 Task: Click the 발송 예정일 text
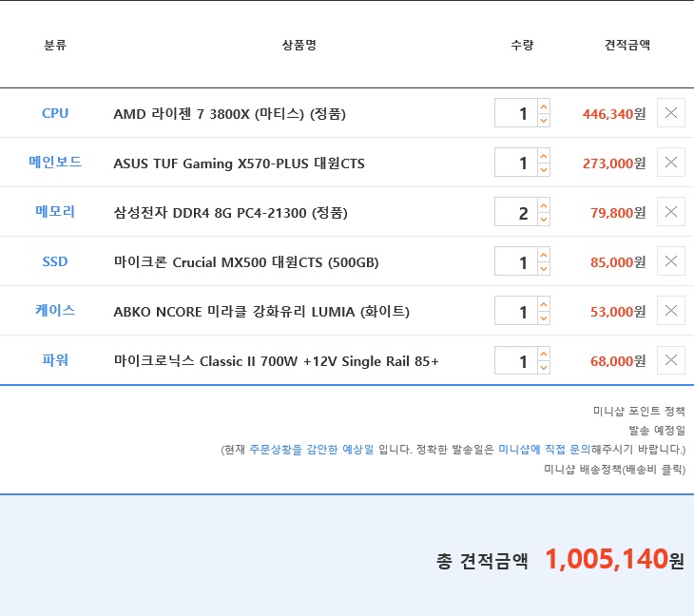(657, 430)
